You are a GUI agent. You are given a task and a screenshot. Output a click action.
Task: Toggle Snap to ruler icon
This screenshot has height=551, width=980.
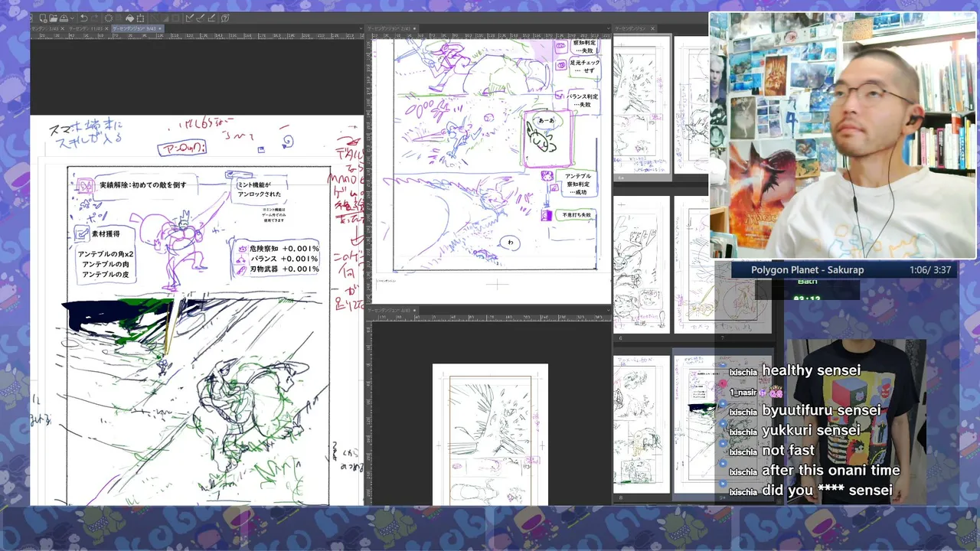190,18
